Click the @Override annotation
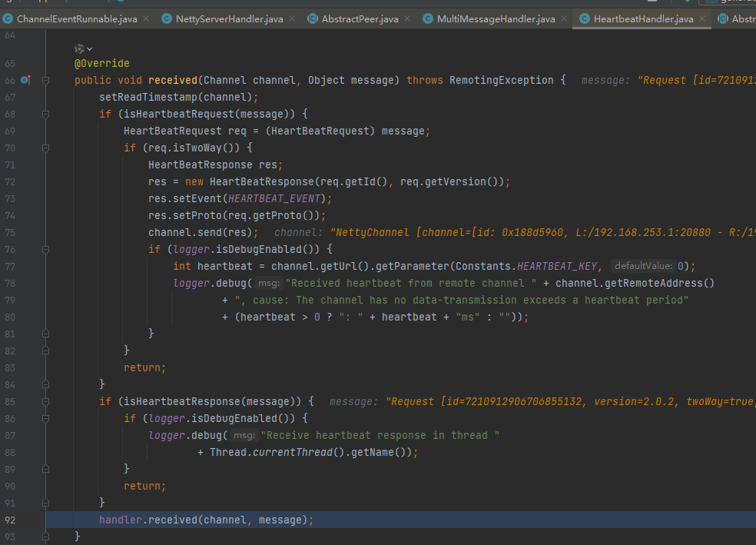The image size is (756, 545). (x=101, y=63)
